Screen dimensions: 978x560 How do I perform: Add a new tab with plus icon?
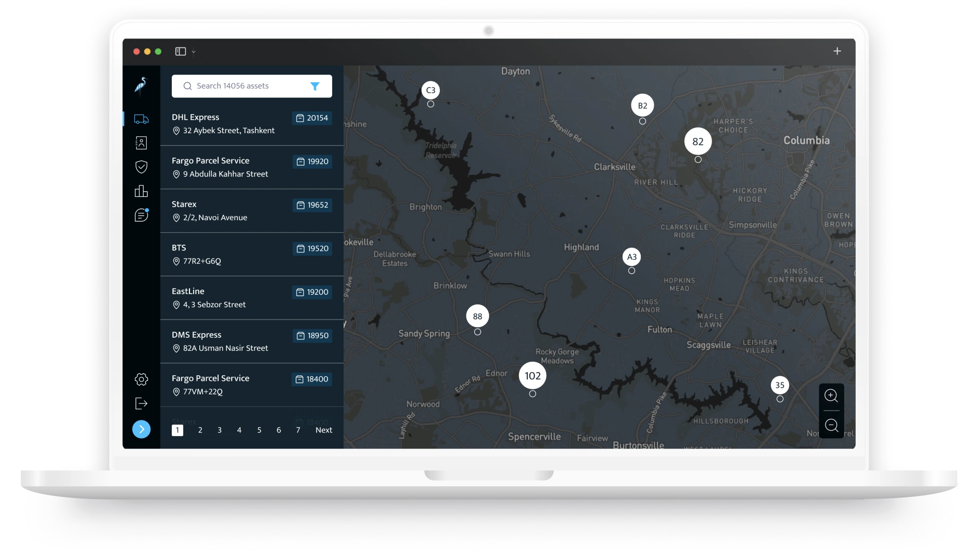pos(837,51)
